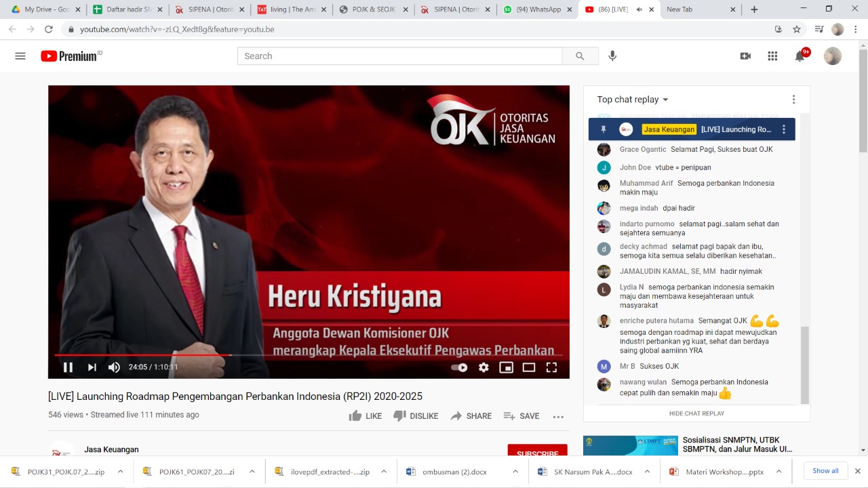
Task: Open POJK31_POJK.07 zip download options
Action: 120,472
